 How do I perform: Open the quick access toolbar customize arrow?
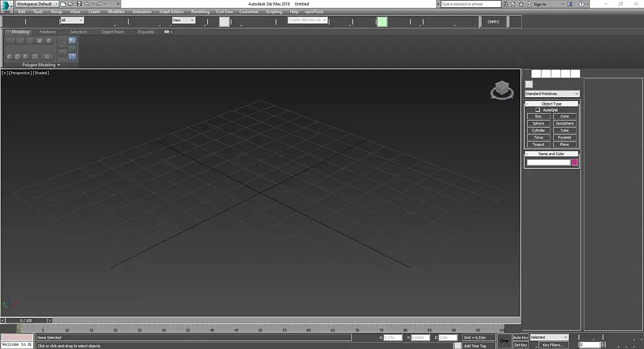click(x=118, y=4)
